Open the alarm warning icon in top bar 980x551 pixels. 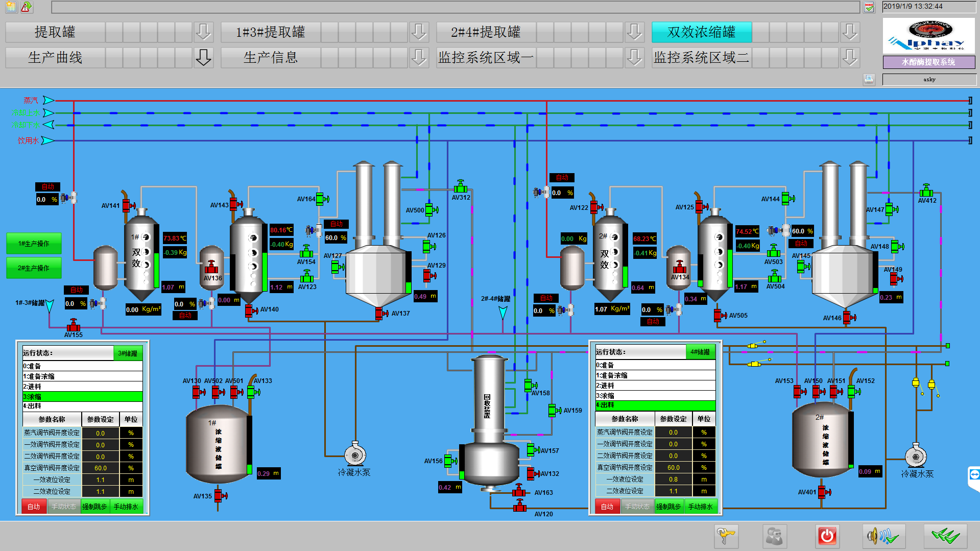pyautogui.click(x=27, y=7)
